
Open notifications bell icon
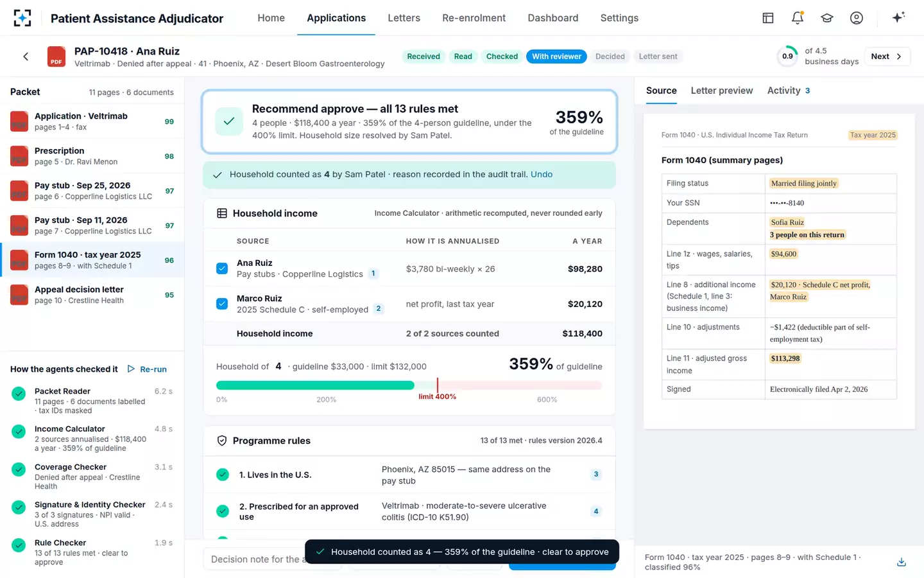coord(798,18)
